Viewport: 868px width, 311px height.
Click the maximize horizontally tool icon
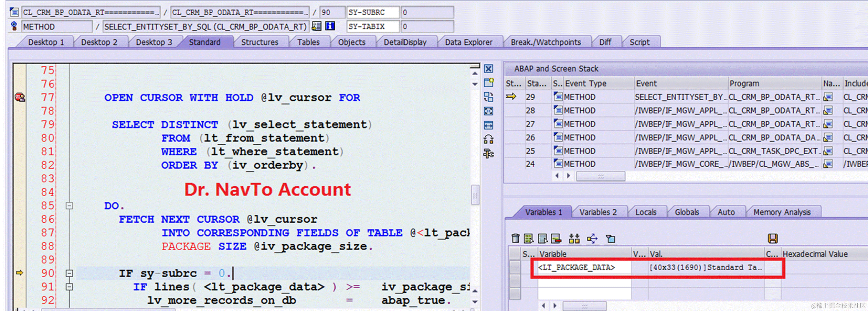pos(488,125)
